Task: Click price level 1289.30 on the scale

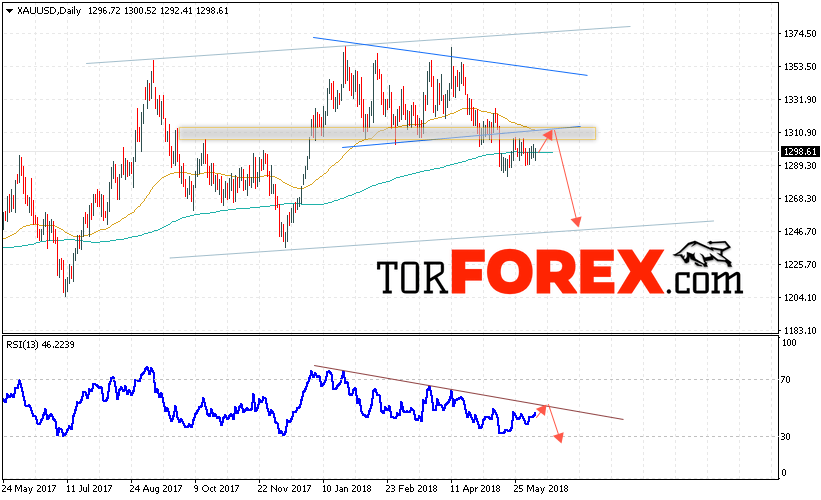Action: point(800,165)
